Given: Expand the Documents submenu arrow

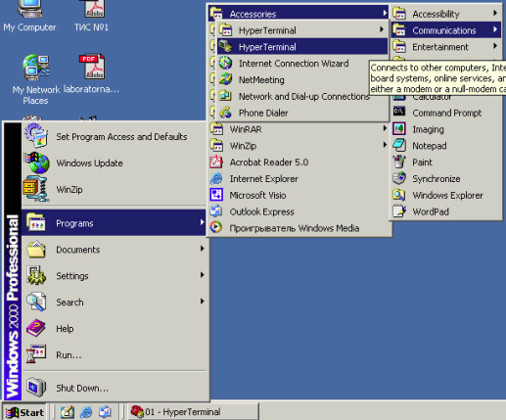Looking at the screenshot, I should point(202,249).
